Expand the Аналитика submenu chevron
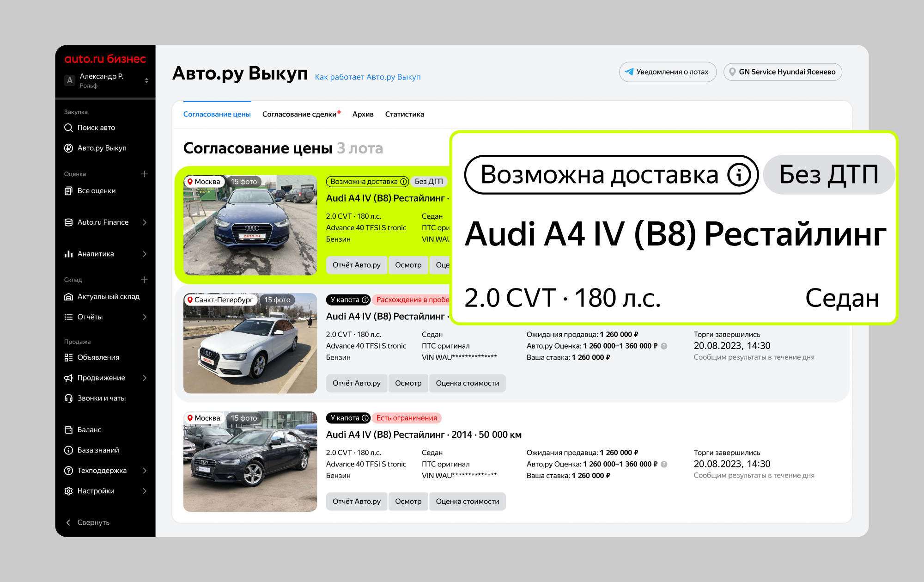Image resolution: width=924 pixels, height=582 pixels. pos(145,254)
